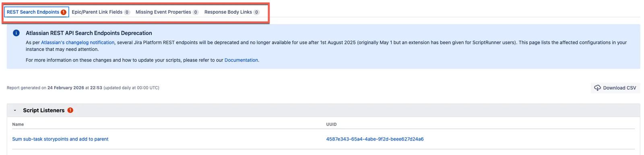Open the Documentation link

pos(241,60)
